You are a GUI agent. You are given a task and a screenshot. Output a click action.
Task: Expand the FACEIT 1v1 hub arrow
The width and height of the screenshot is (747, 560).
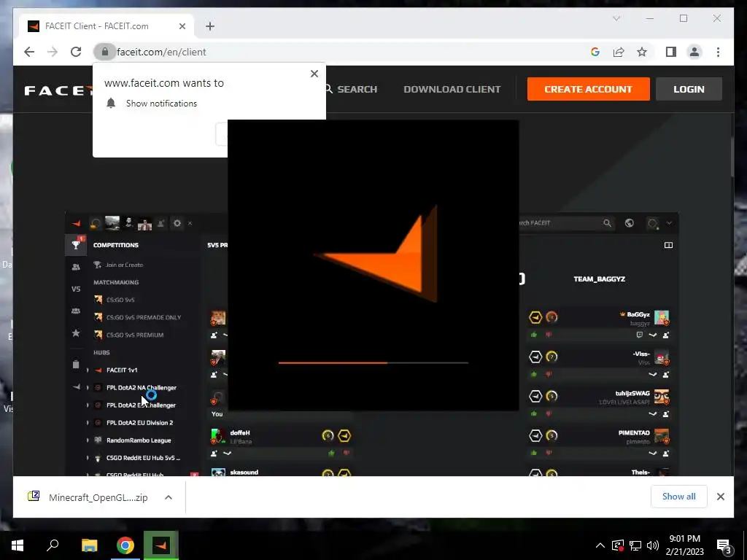[88, 370]
